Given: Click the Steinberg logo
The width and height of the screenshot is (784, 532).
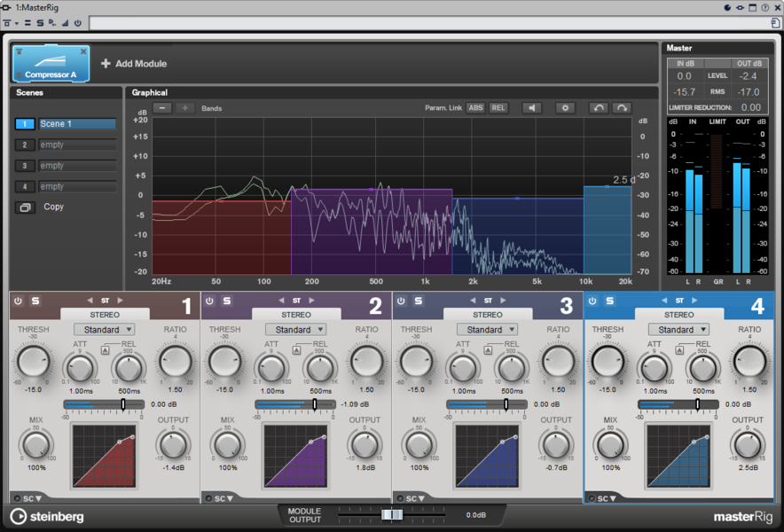Looking at the screenshot, I should [47, 517].
